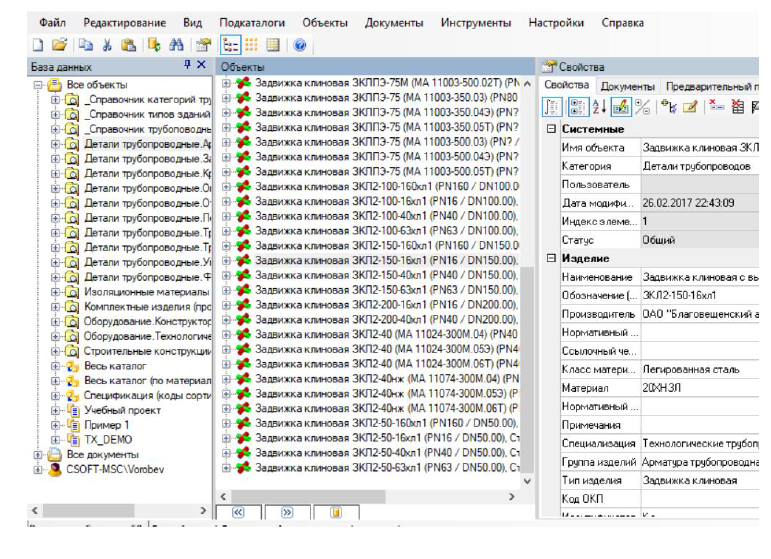
Task: Click the Материал value 20ХН3Л
Action: tap(700, 388)
